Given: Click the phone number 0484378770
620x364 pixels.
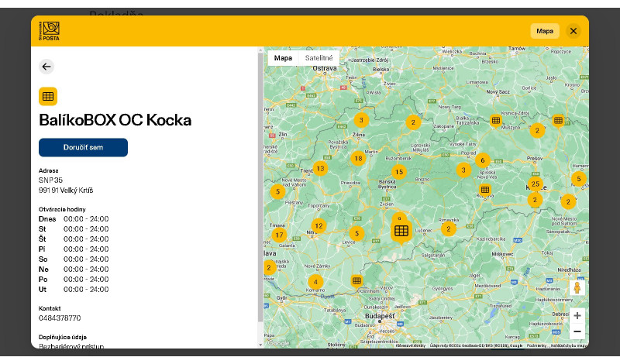Looking at the screenshot, I should click(x=60, y=318).
